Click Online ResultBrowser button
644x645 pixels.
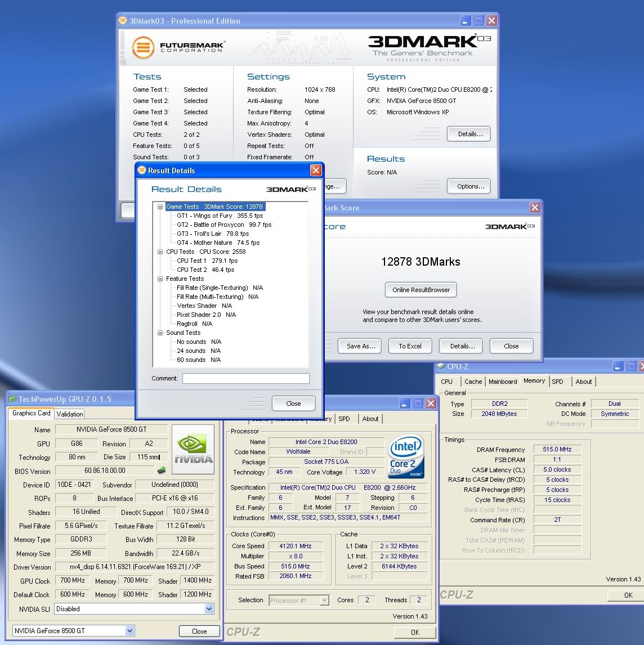pyautogui.click(x=421, y=290)
